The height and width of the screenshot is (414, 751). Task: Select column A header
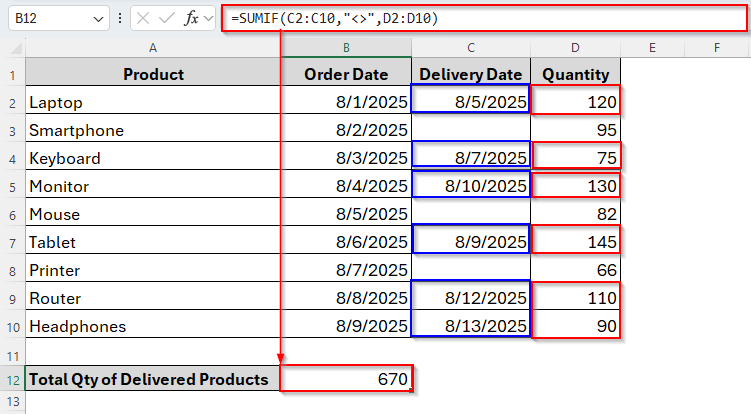pos(153,47)
